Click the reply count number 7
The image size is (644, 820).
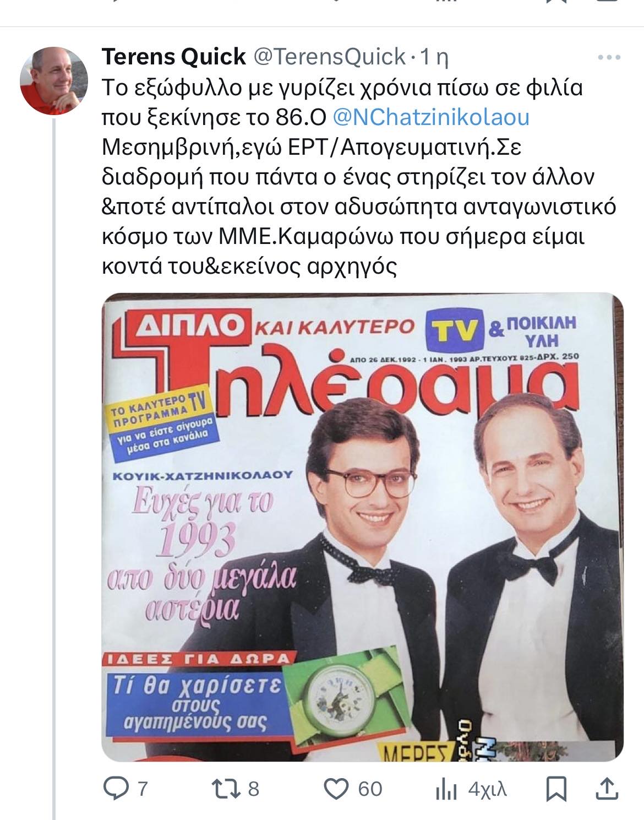pos(142,790)
